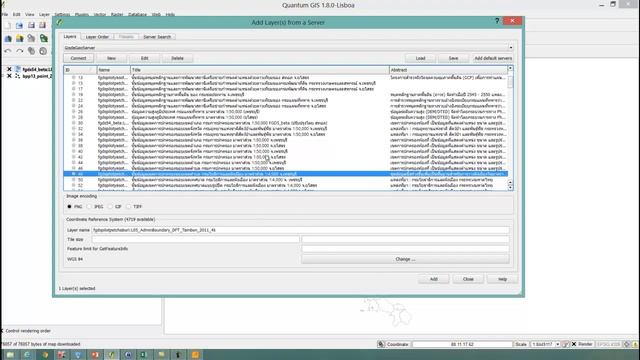Image resolution: width=640 pixels, height=360 pixels.
Task: Expand layer row with ID 40
Action: pyautogui.click(x=74, y=151)
